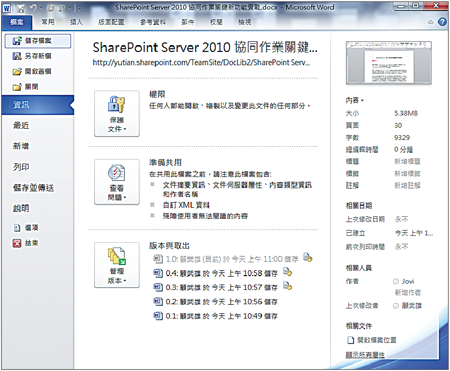Click the Word application icon in title bar
Viewport: 450px width, 371px height.
click(x=7, y=8)
